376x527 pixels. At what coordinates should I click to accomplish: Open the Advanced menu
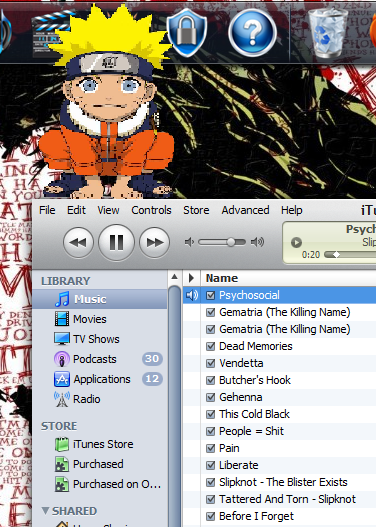(245, 210)
